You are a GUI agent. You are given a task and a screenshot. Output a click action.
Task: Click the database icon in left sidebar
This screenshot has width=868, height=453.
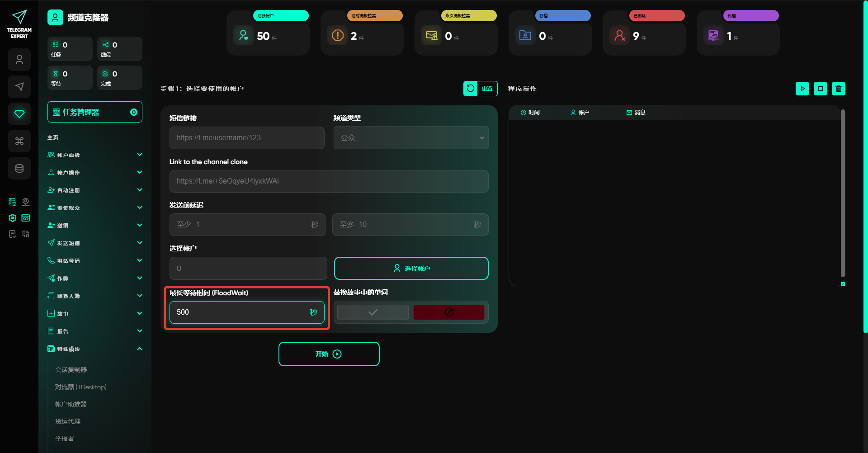pos(19,168)
